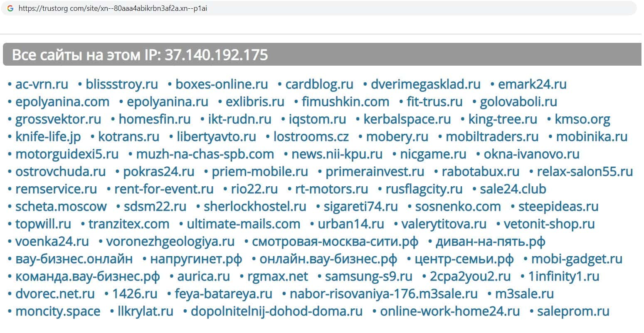Open смотровая-москва-сити.рф link

[335, 242]
